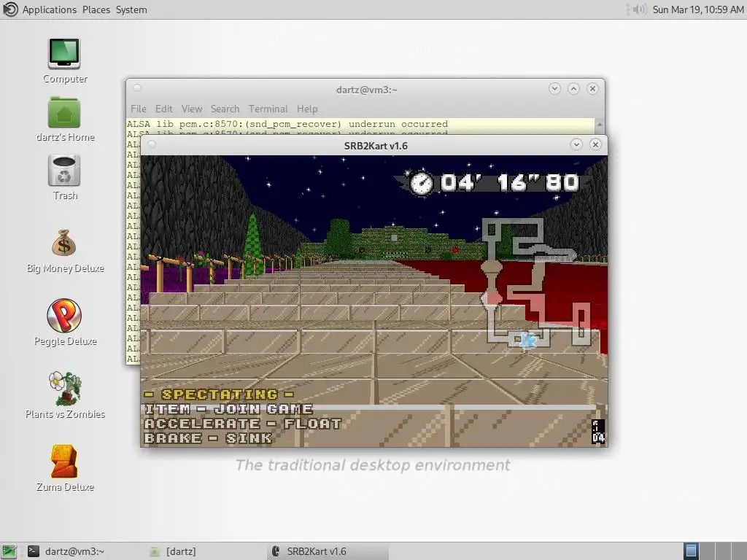This screenshot has width=747, height=560.
Task: Click the ACCELERATE - FLOAT text
Action: pos(243,424)
